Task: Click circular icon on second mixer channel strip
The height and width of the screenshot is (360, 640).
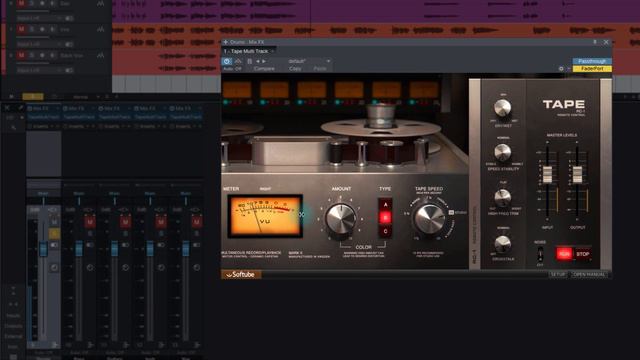Action: [90, 267]
